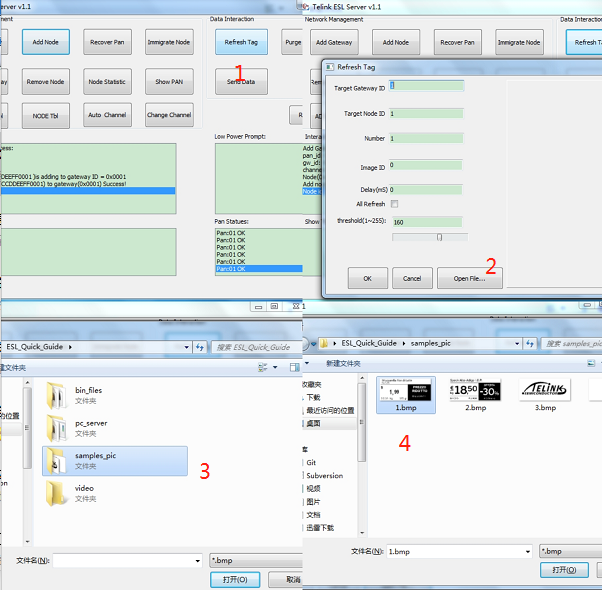Select the 2.bmp price tag thumbnail
This screenshot has width=602, height=590.
475,394
